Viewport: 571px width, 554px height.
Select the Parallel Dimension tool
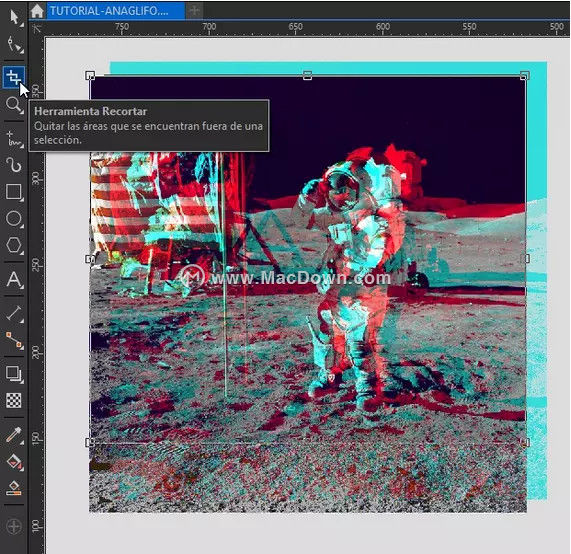14,314
